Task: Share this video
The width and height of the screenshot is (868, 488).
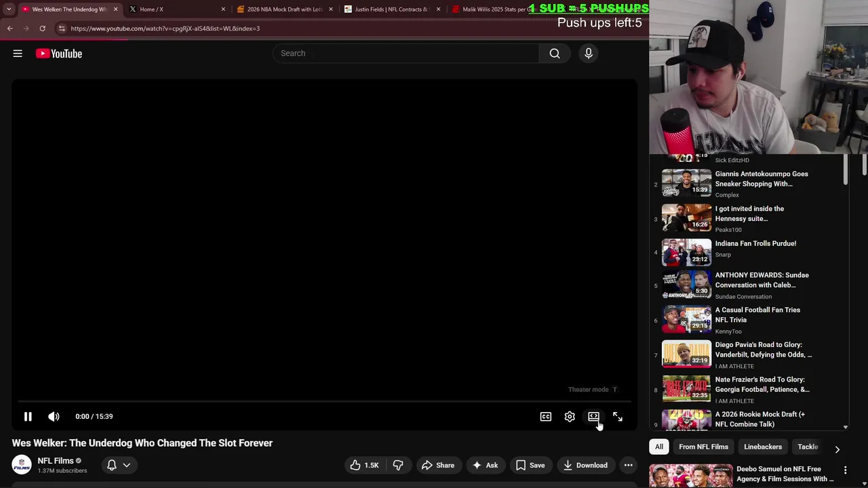Action: tap(438, 466)
